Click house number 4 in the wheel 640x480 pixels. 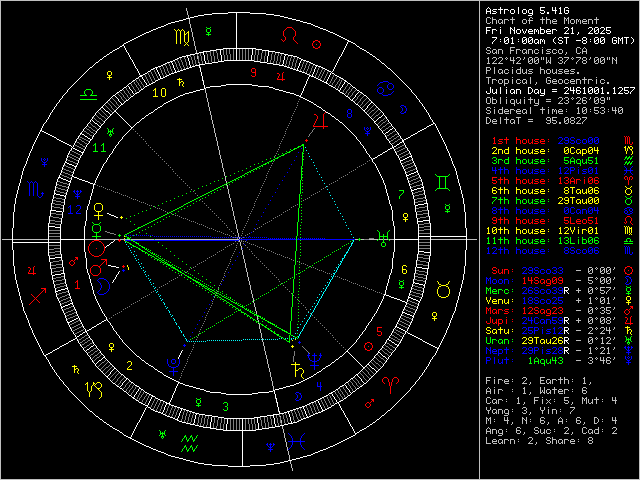[319, 386]
